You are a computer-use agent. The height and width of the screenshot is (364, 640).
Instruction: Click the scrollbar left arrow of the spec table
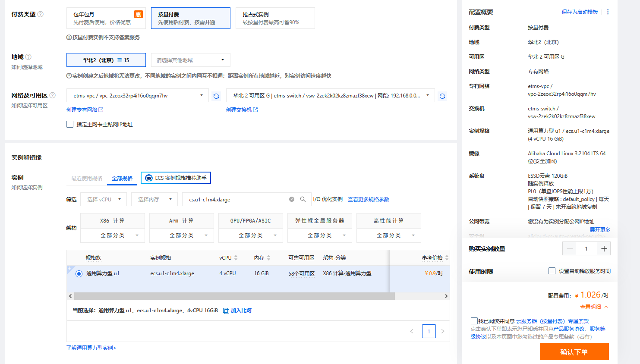coord(70,296)
